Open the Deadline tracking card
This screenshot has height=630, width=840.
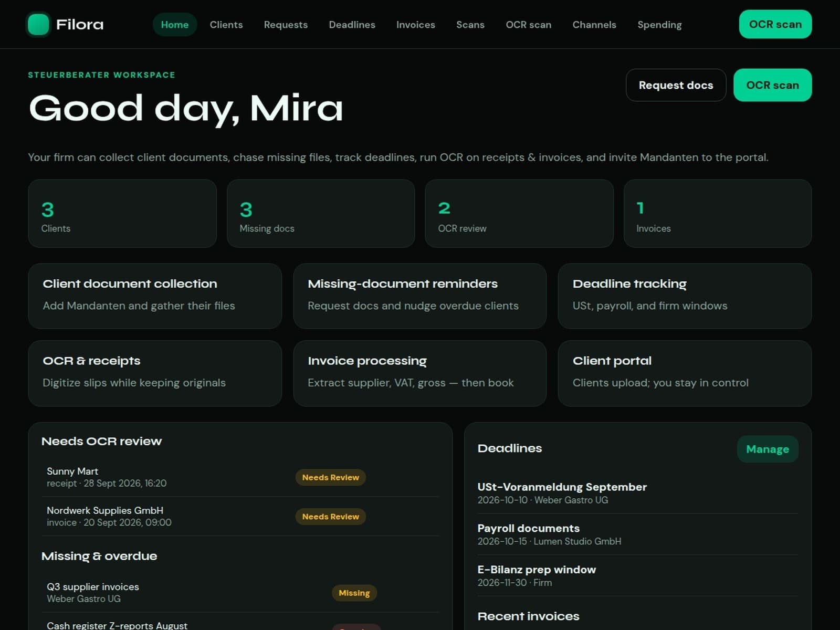tap(685, 296)
